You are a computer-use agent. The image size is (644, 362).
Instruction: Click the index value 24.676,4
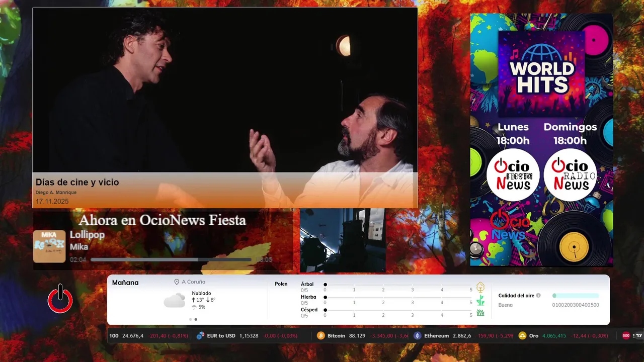pos(133,336)
